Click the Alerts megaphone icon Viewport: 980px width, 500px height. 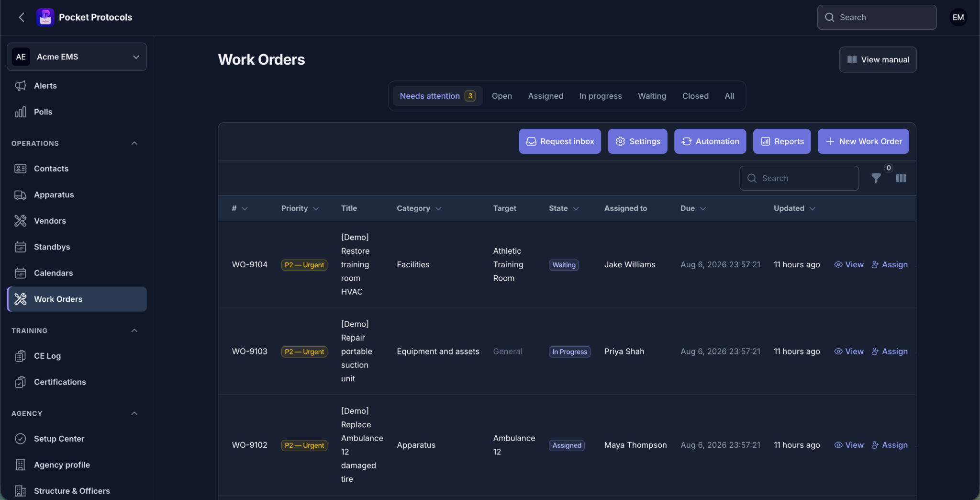coord(20,86)
